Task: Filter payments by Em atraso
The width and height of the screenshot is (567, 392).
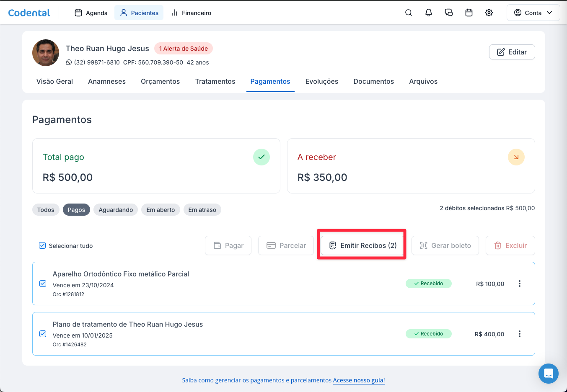Action: coord(202,210)
